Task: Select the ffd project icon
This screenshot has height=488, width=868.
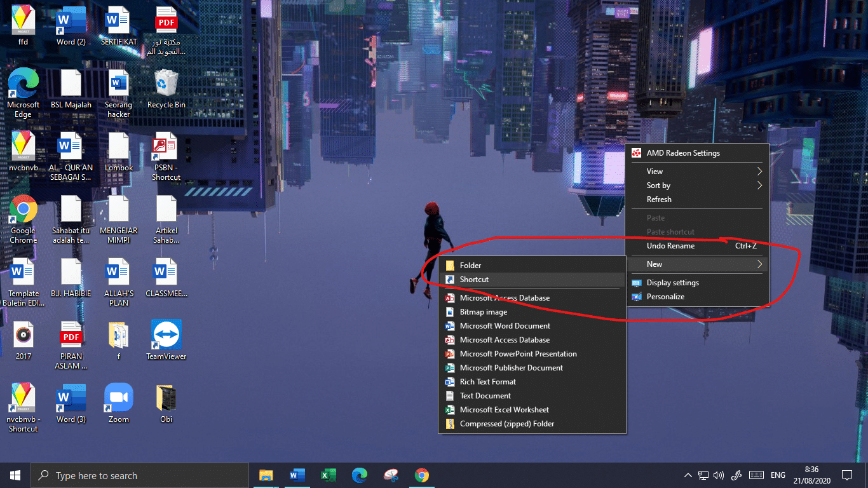Action: (x=24, y=26)
